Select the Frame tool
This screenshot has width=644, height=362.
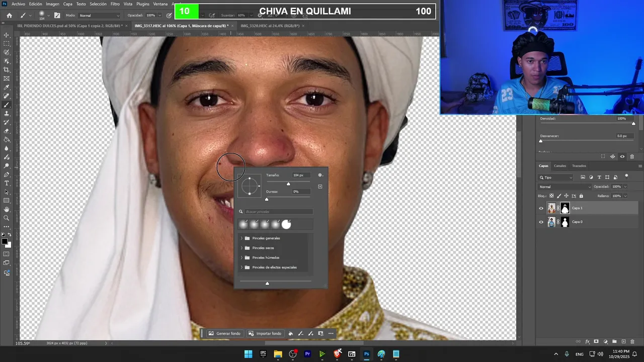[7, 78]
